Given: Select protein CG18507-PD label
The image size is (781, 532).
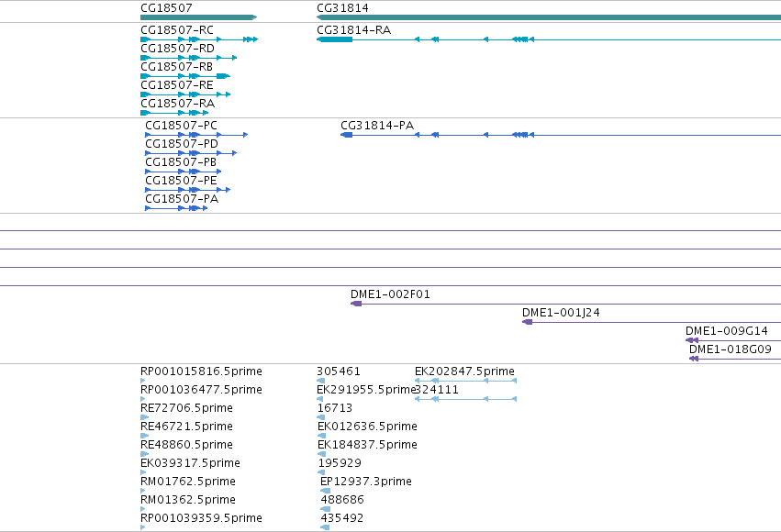Looking at the screenshot, I should [x=182, y=144].
